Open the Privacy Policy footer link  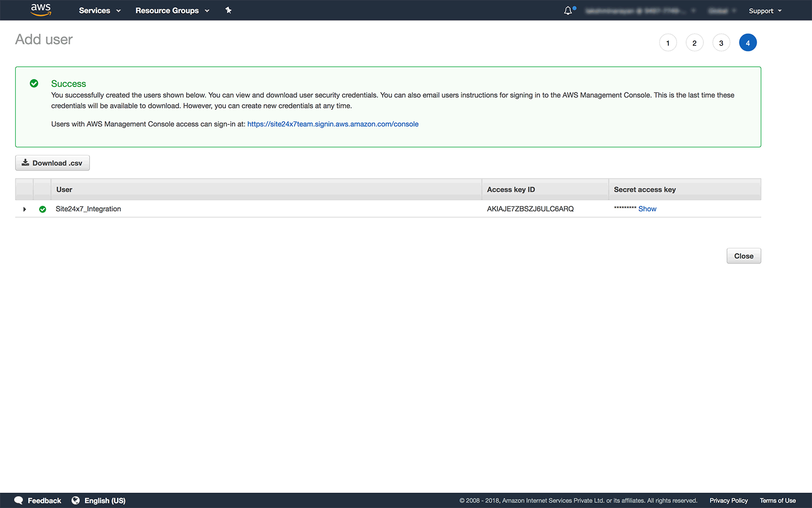coord(728,500)
